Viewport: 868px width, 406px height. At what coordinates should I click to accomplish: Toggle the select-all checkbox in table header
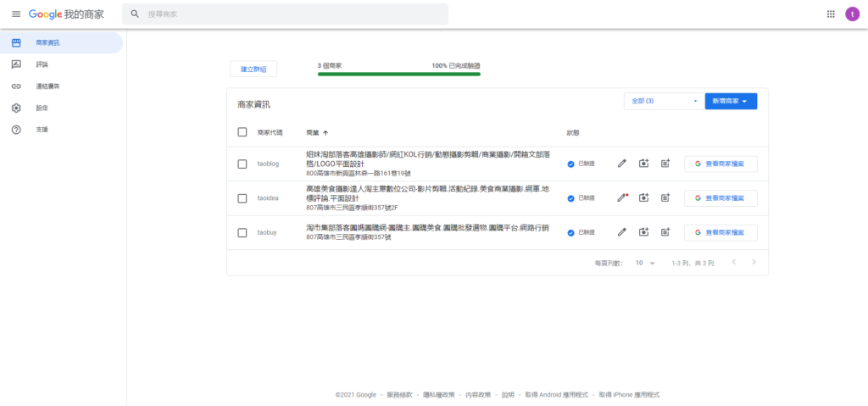pyautogui.click(x=242, y=132)
